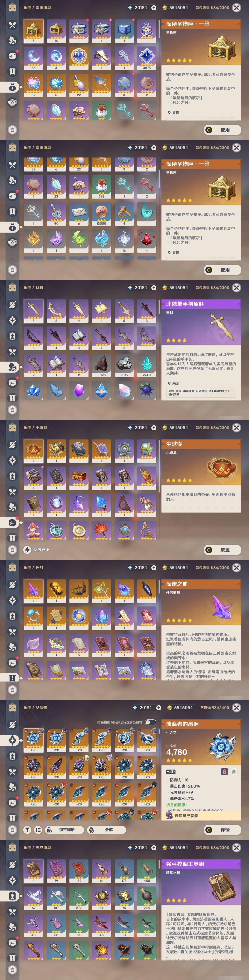Click the 锁定辅助 lock assist button
The width and height of the screenshot is (249, 980).
pyautogui.click(x=64, y=830)
